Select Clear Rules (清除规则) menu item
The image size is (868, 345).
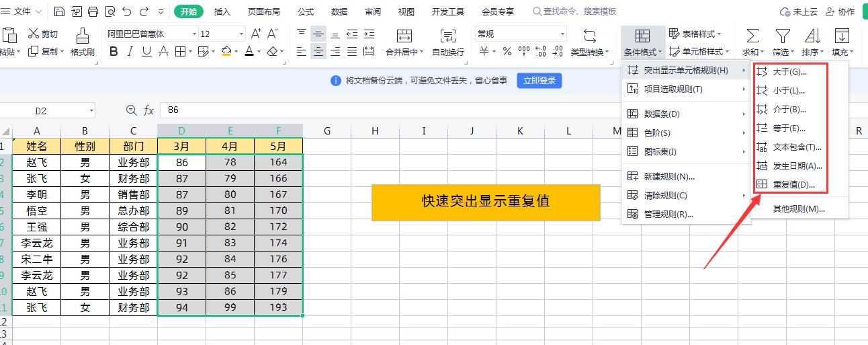[x=687, y=195]
